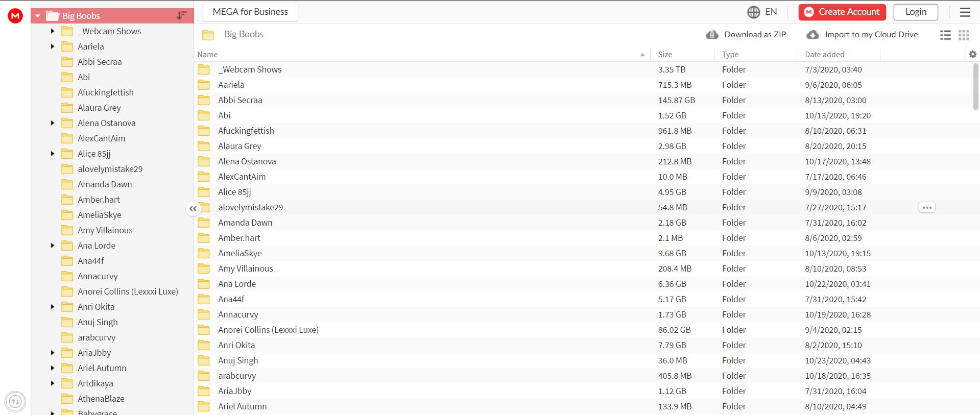This screenshot has width=980, height=415.
Task: Open the three-dot menu for alovelymistake29 row
Action: click(x=927, y=208)
